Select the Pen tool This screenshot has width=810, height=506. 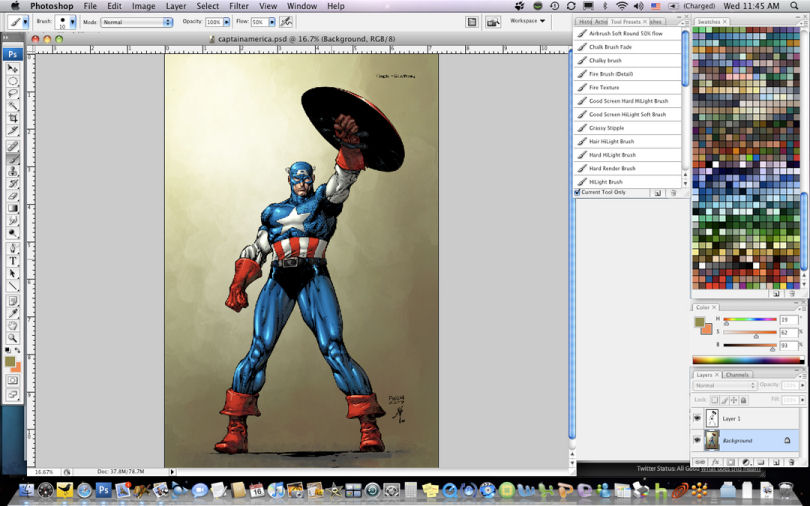[x=13, y=249]
